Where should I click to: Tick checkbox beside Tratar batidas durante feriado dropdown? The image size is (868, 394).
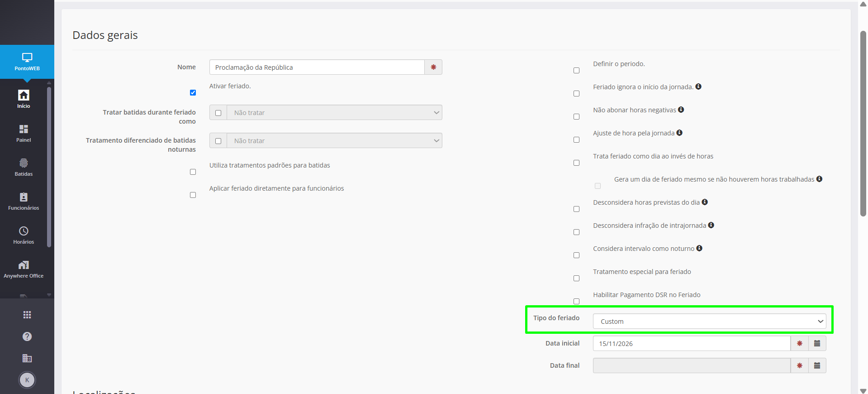(218, 113)
